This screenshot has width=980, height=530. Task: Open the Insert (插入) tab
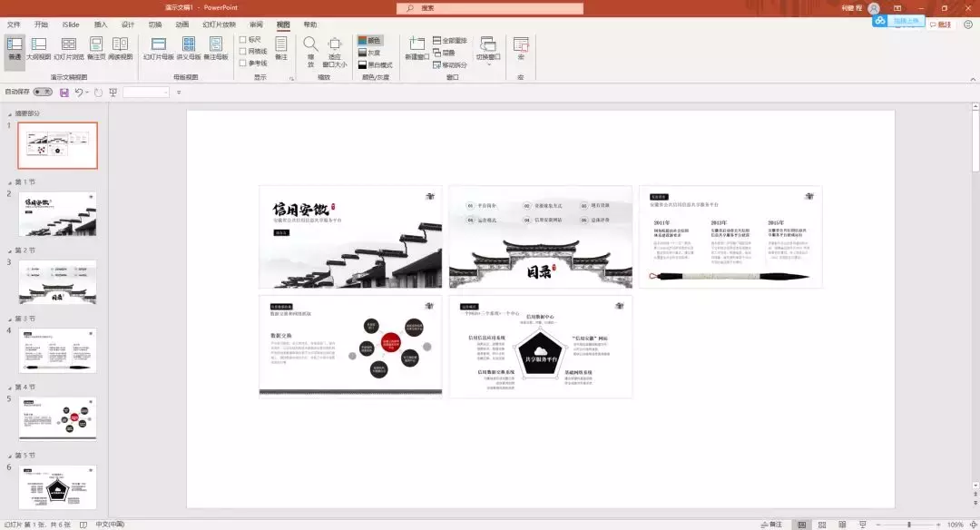pyautogui.click(x=101, y=25)
